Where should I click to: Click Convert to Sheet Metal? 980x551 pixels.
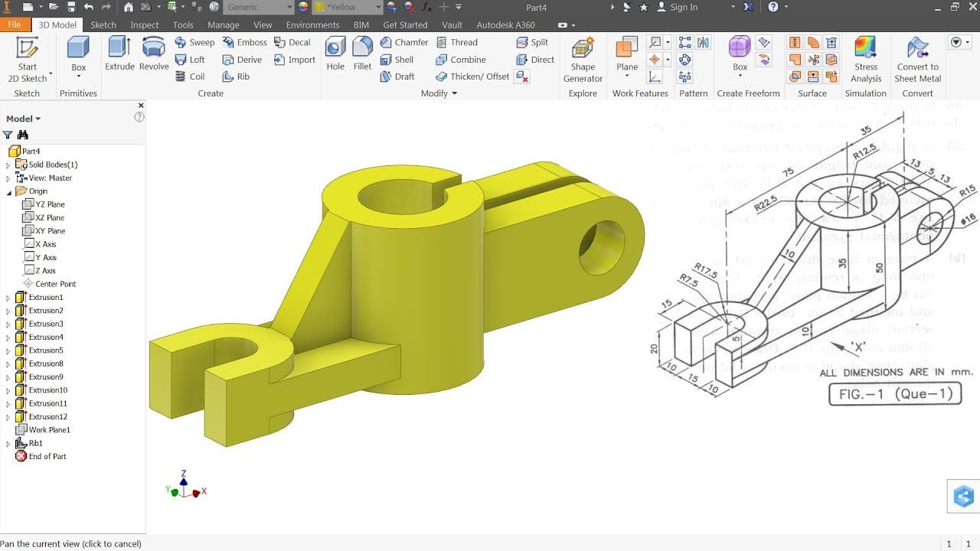click(917, 60)
